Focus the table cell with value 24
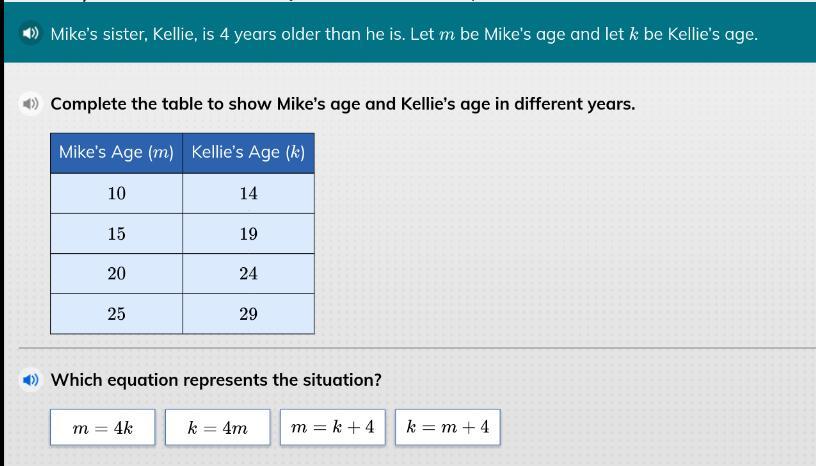Screen dimensions: 816x466 click(248, 273)
